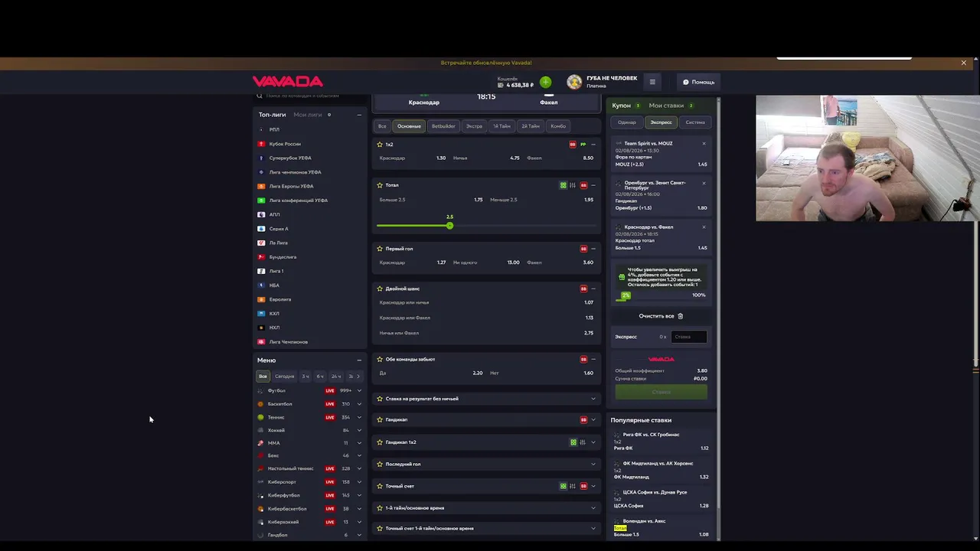Screen dimensions: 980x551
Task: Collapse the Топ-лиги panel
Action: [x=359, y=115]
